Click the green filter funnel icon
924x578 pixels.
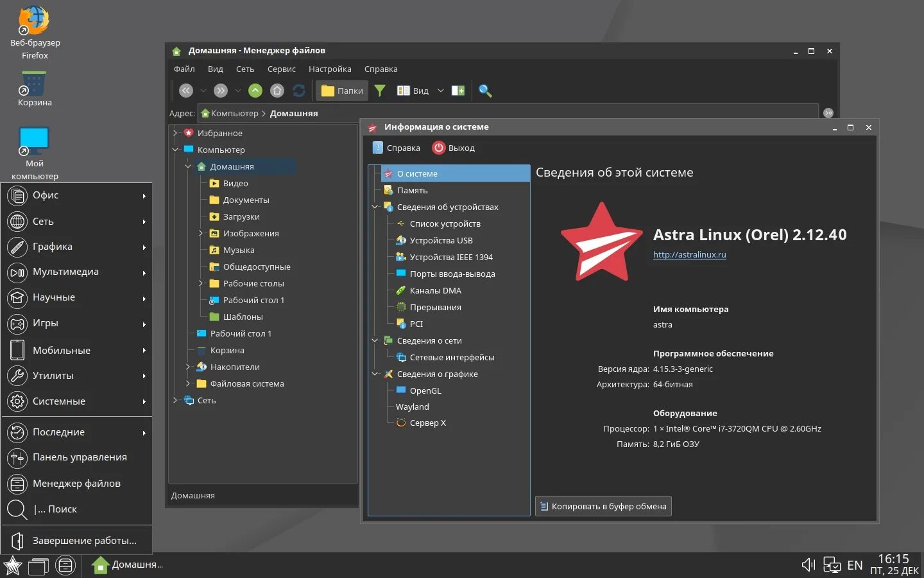coord(380,91)
